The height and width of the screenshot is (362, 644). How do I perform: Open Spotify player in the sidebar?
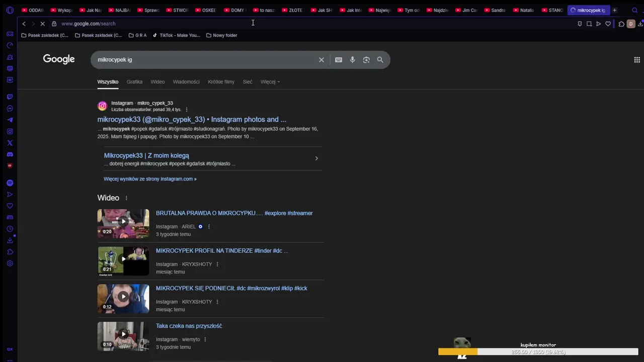[10, 183]
